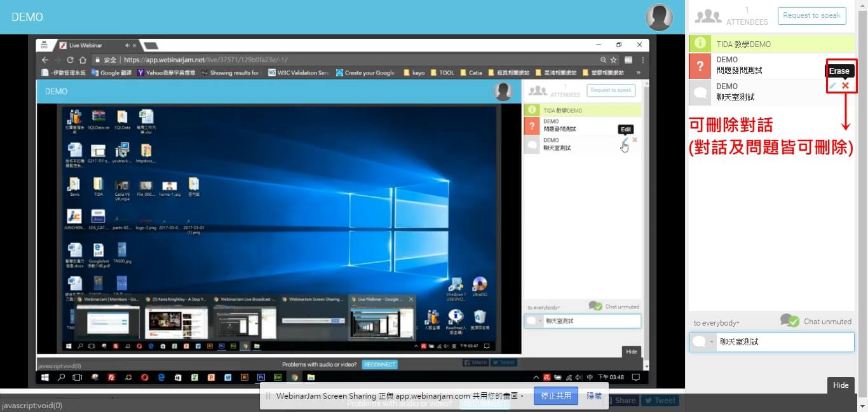Toggle the Chat unmuted switch in the outer sidebar
This screenshot has height=412, width=868.
pos(789,321)
